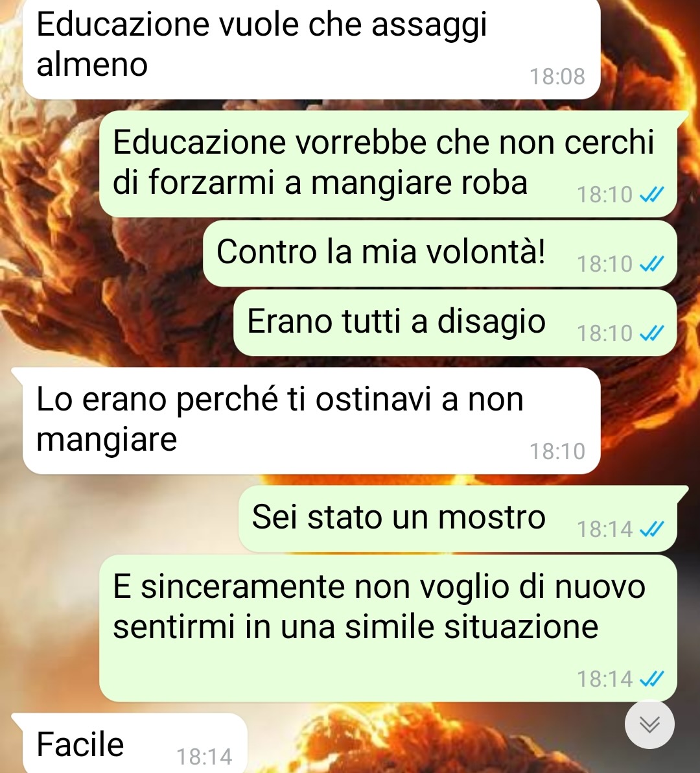Select the 'Sei stato un mostro' bubble
Image resolution: width=700 pixels, height=773 pixels.
458,519
